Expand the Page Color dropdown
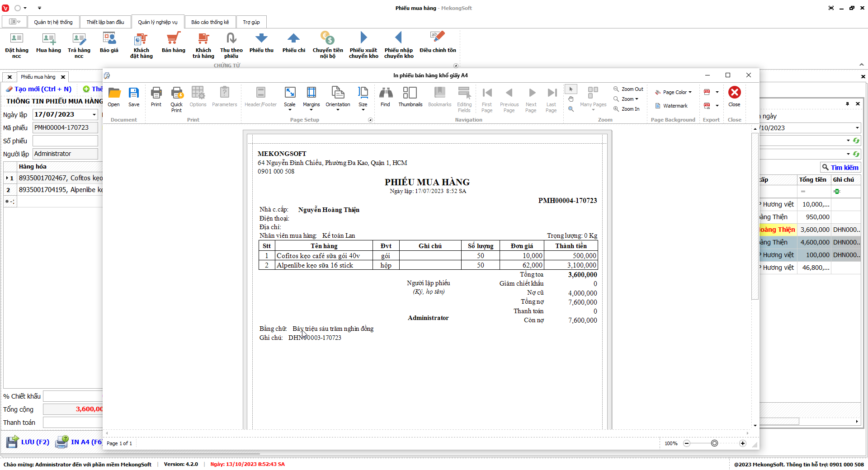 (x=674, y=92)
